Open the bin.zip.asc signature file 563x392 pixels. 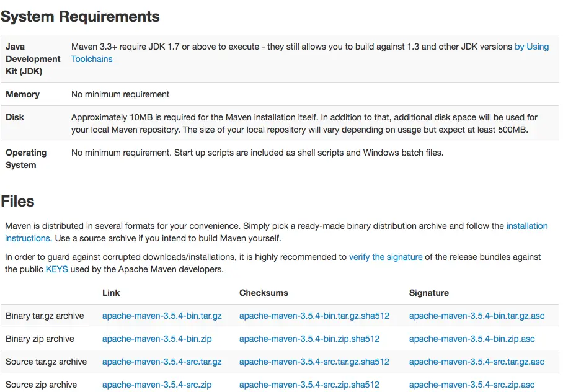[x=471, y=339]
